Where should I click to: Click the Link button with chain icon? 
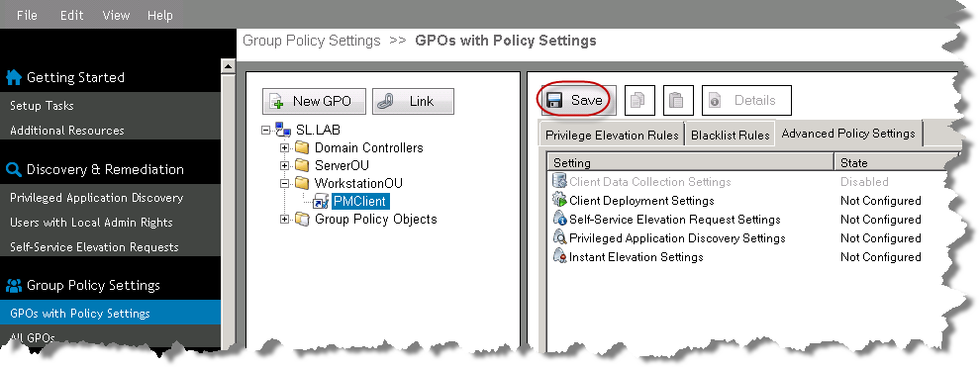click(413, 101)
